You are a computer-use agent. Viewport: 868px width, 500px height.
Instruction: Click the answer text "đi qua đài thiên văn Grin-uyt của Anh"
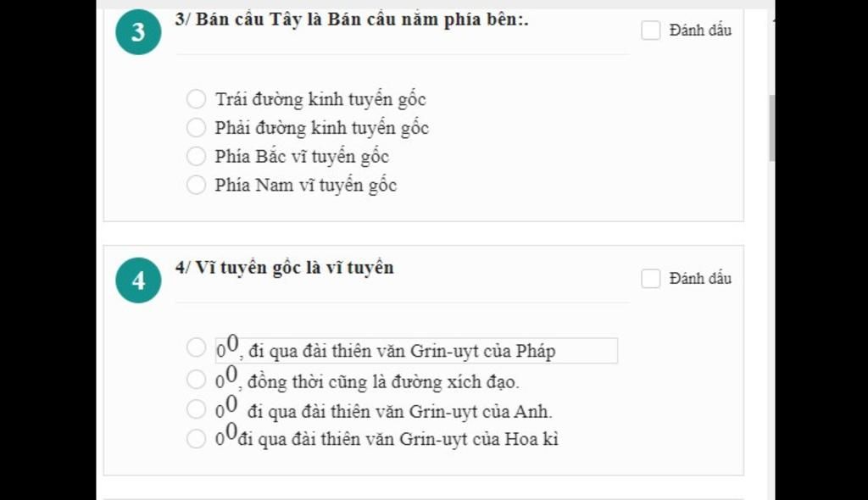point(399,412)
